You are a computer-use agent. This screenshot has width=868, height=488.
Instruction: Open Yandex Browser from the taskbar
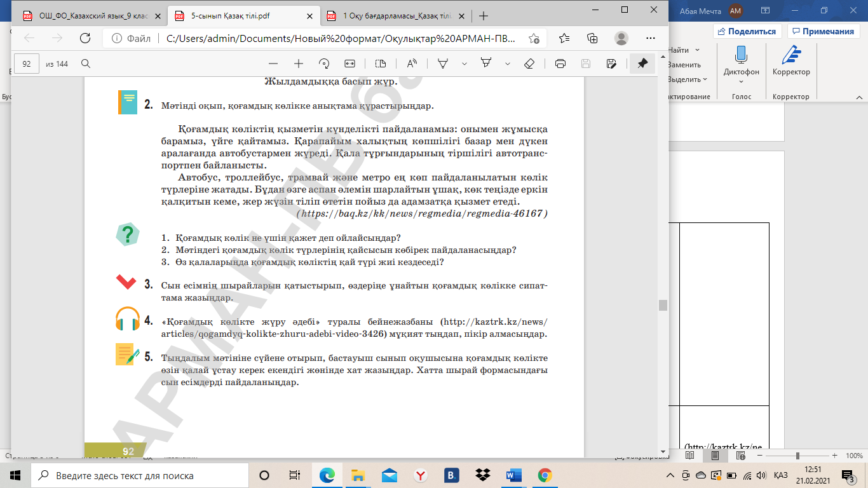[x=421, y=475]
